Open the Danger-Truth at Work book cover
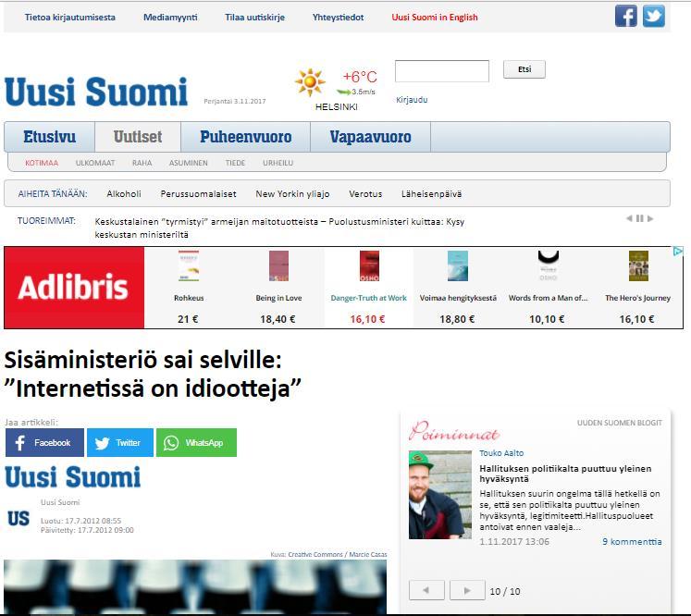 point(369,265)
